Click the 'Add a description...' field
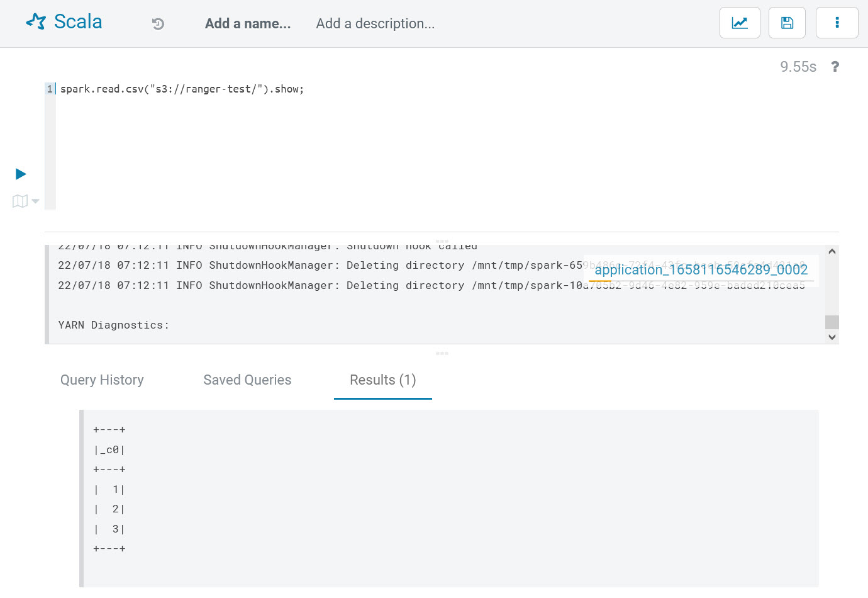 [x=375, y=24]
